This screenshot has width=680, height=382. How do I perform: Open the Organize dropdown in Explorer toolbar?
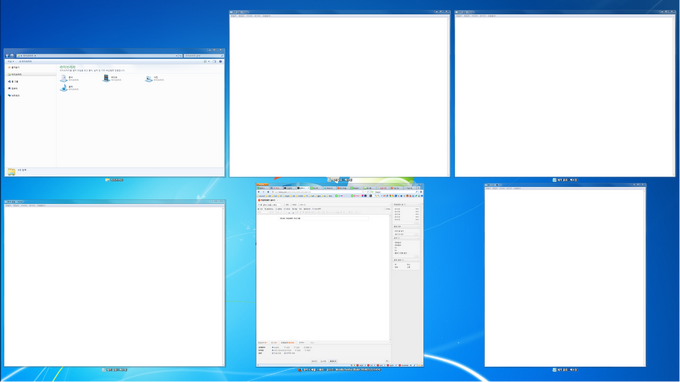[10, 62]
